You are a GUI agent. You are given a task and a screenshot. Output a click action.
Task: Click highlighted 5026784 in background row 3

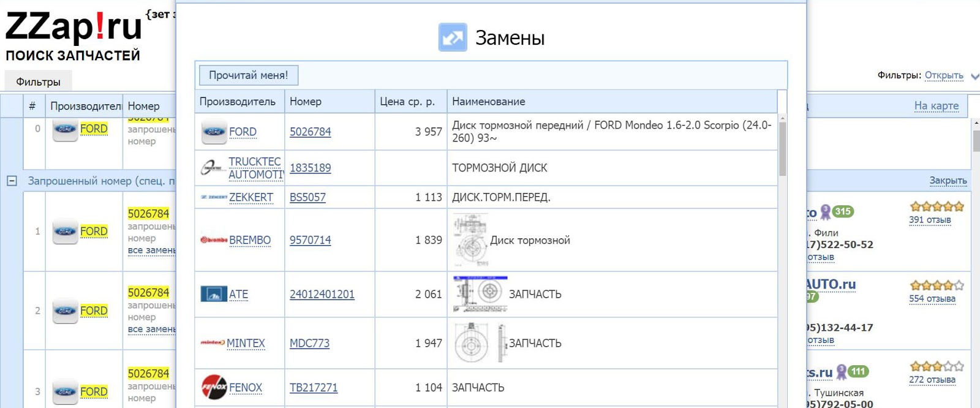pos(148,373)
